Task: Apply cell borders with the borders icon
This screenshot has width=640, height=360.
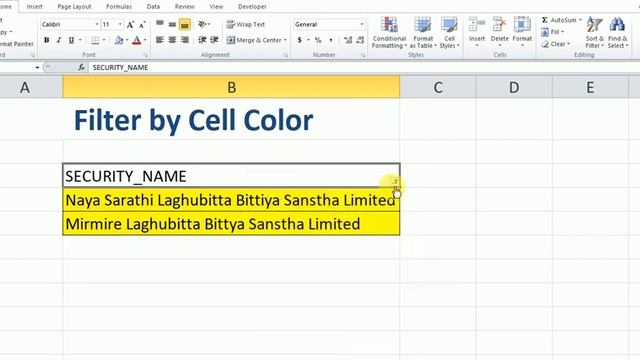Action: coord(95,40)
